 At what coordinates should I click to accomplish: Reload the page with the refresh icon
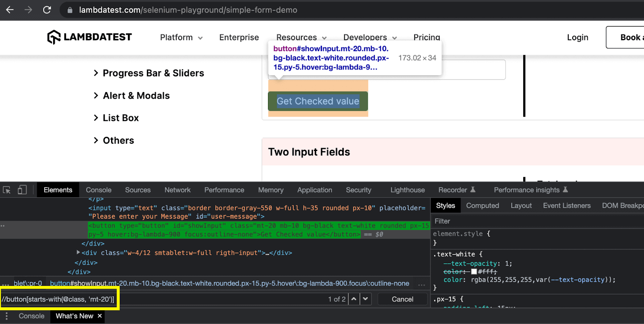click(x=47, y=10)
